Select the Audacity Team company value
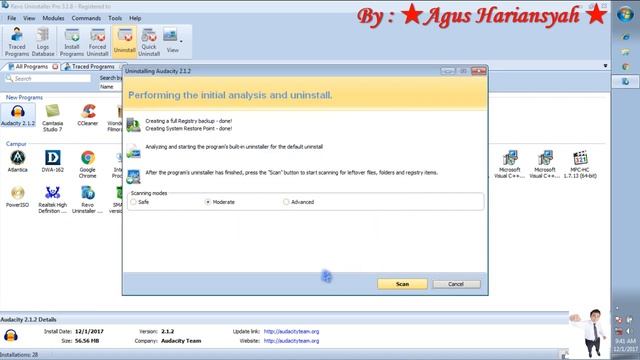 [x=181, y=341]
